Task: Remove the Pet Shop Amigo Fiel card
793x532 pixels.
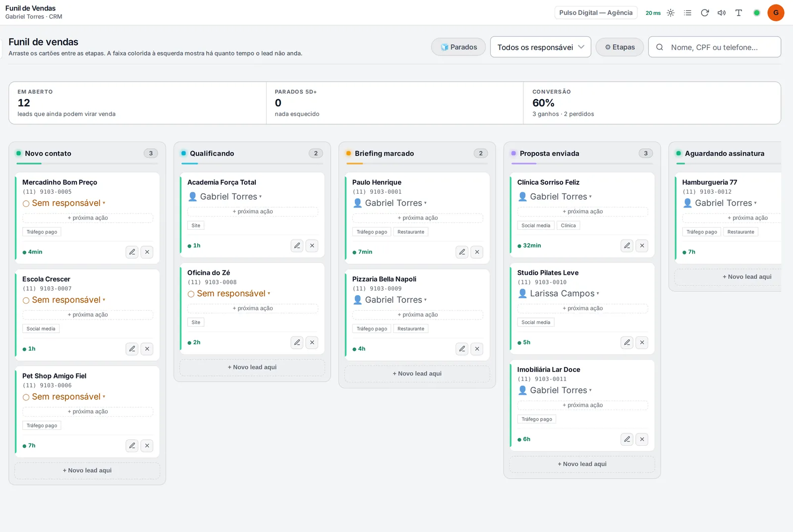Action: click(147, 446)
